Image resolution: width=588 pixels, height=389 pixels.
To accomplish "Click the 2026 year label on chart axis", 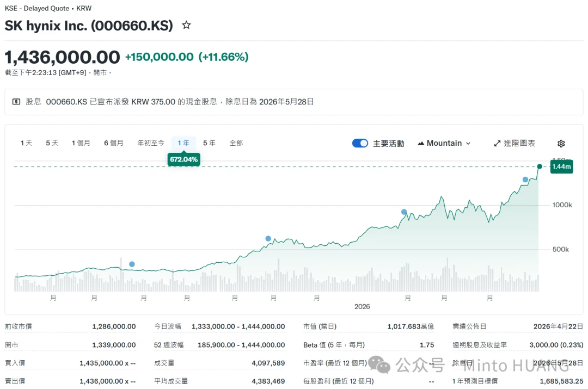I will tap(362, 306).
